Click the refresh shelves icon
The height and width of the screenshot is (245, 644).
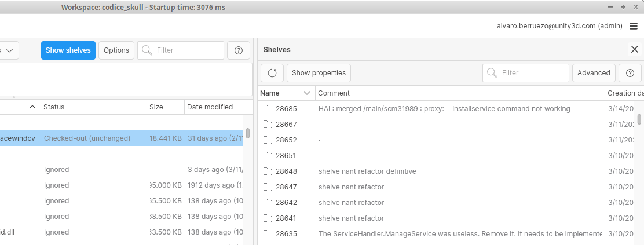coord(272,73)
